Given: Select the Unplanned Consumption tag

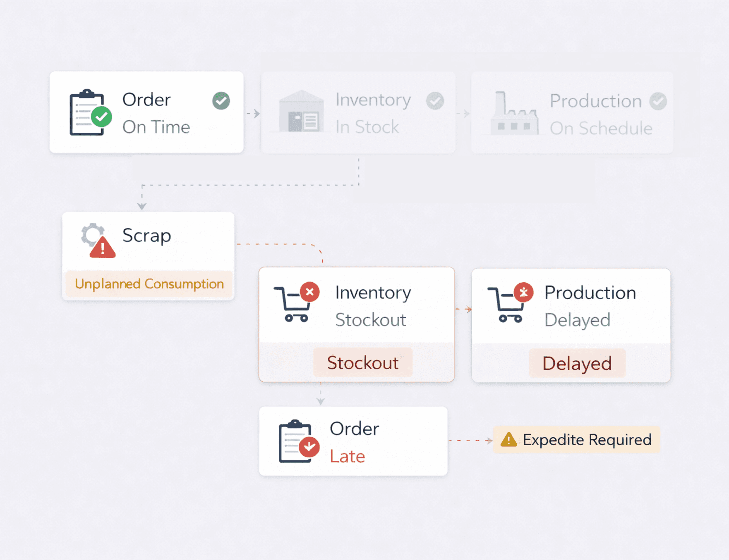Looking at the screenshot, I should (x=149, y=284).
